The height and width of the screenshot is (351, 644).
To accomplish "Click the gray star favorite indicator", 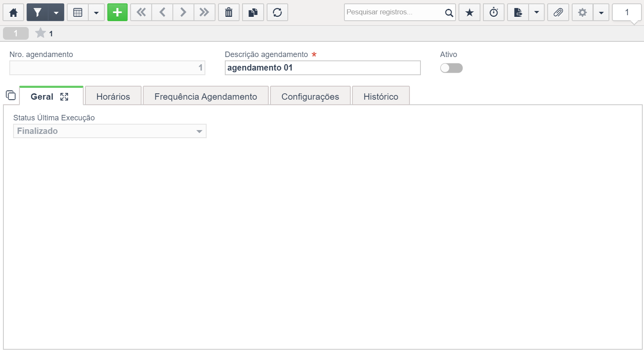I will coord(41,33).
